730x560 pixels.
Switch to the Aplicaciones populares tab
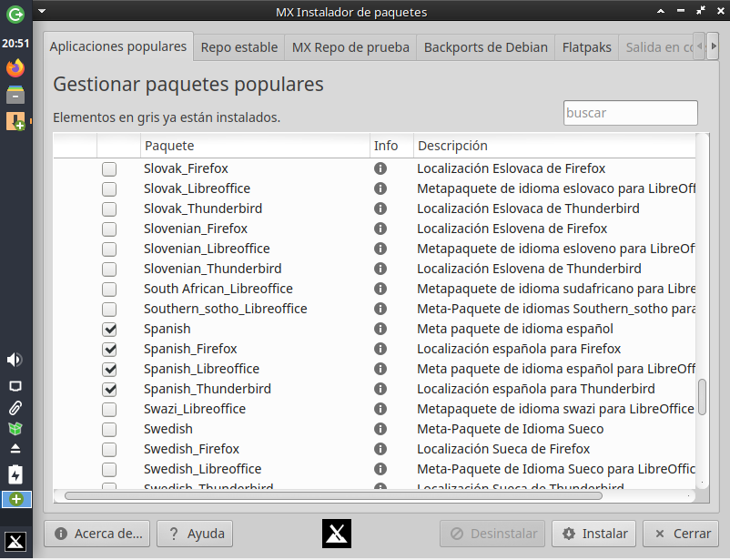point(118,46)
